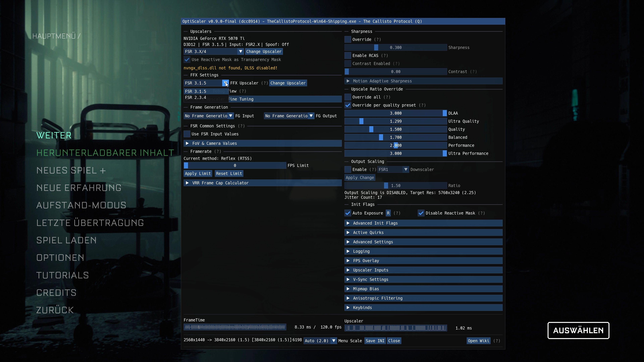Open the Menu Scale Auto (2.0) dropdown
The width and height of the screenshot is (644, 362).
[320, 341]
